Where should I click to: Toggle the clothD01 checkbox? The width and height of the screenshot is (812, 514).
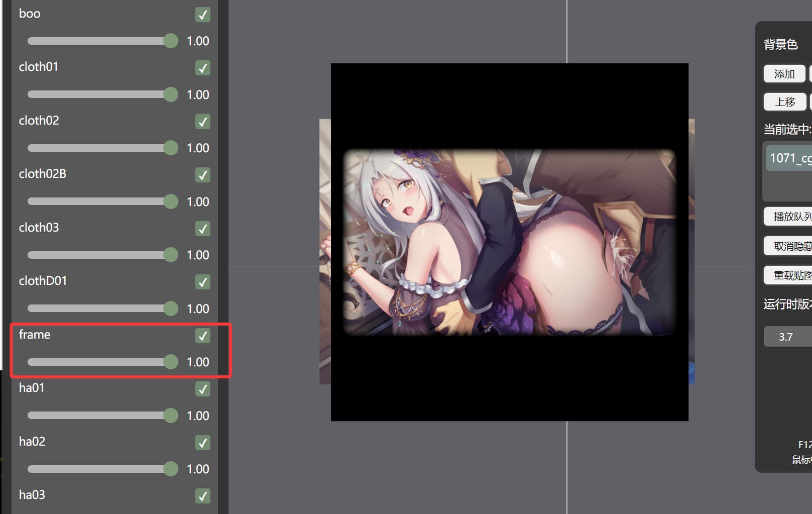tap(203, 282)
